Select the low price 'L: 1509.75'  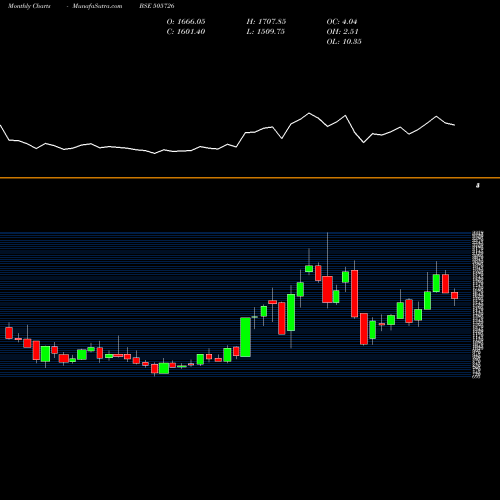(x=266, y=32)
